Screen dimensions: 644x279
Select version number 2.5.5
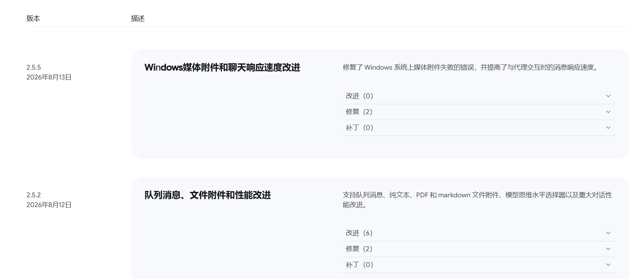click(x=34, y=67)
